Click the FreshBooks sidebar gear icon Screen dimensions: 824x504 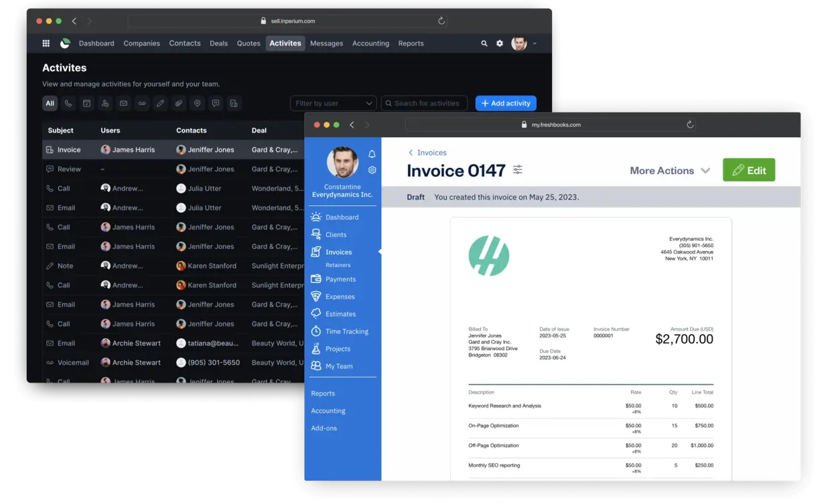tap(372, 170)
